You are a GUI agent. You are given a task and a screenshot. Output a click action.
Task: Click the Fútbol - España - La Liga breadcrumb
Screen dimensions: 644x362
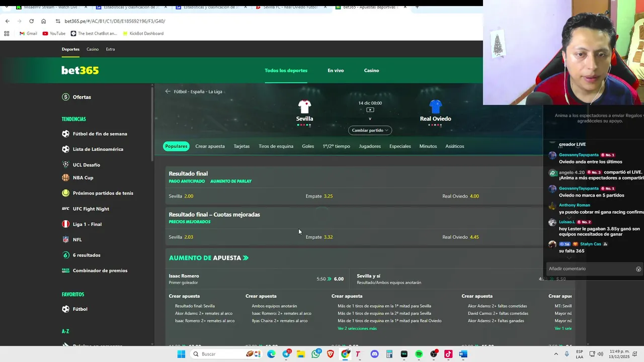[198, 92]
